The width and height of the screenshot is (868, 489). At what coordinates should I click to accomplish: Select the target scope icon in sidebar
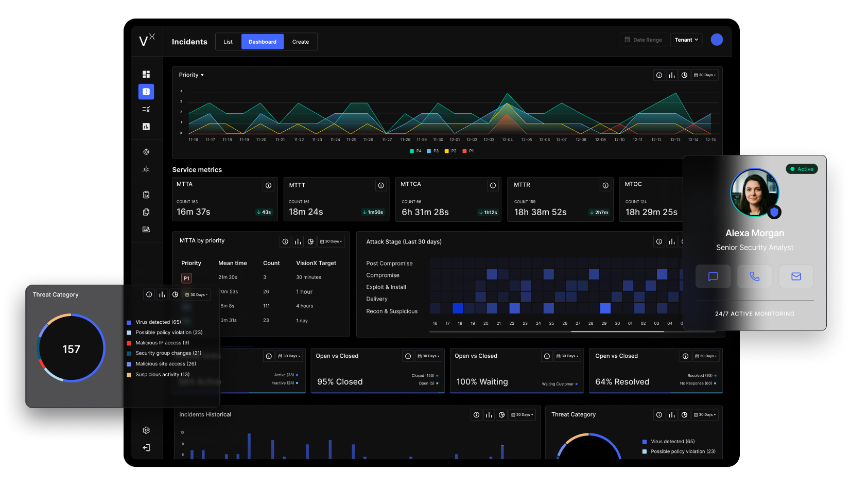(146, 152)
